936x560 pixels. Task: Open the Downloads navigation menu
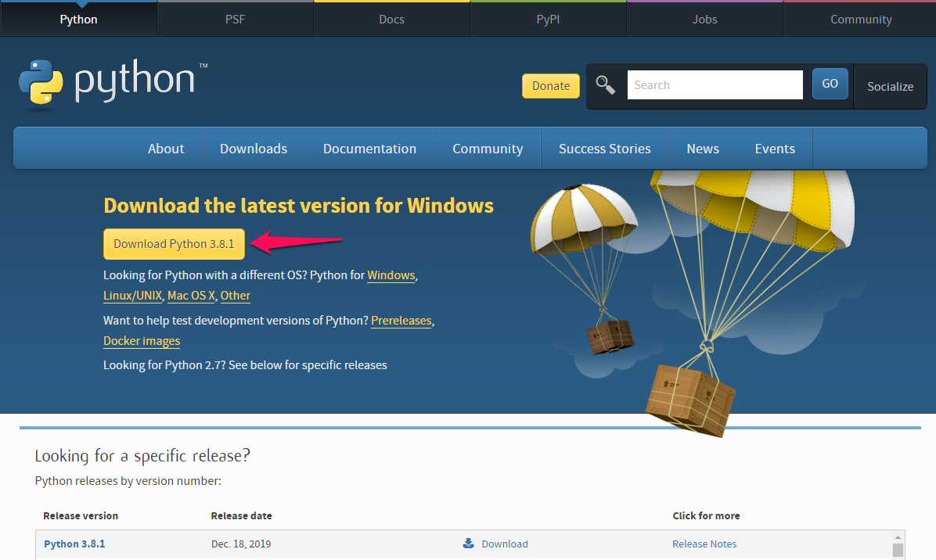tap(254, 149)
